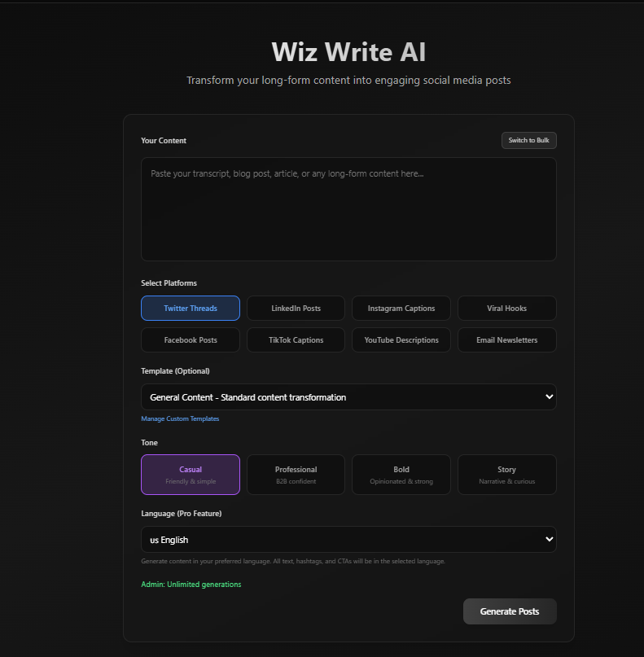
Task: Pick the Bold tone option
Action: (401, 475)
